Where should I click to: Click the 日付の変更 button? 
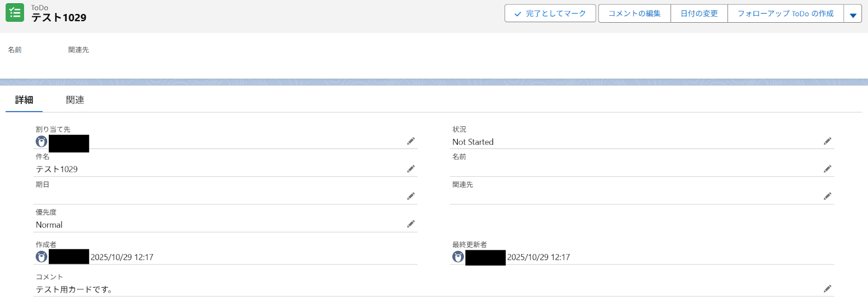pyautogui.click(x=699, y=14)
